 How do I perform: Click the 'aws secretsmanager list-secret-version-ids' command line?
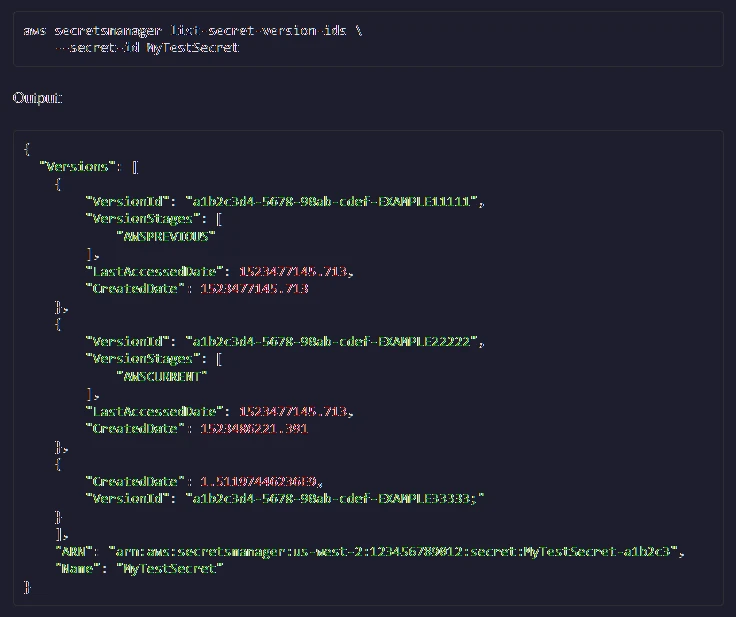[x=193, y=31]
